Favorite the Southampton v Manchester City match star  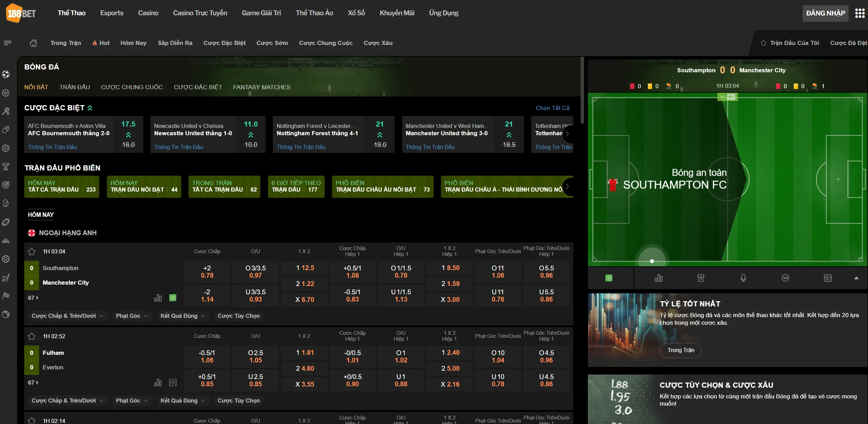click(32, 251)
